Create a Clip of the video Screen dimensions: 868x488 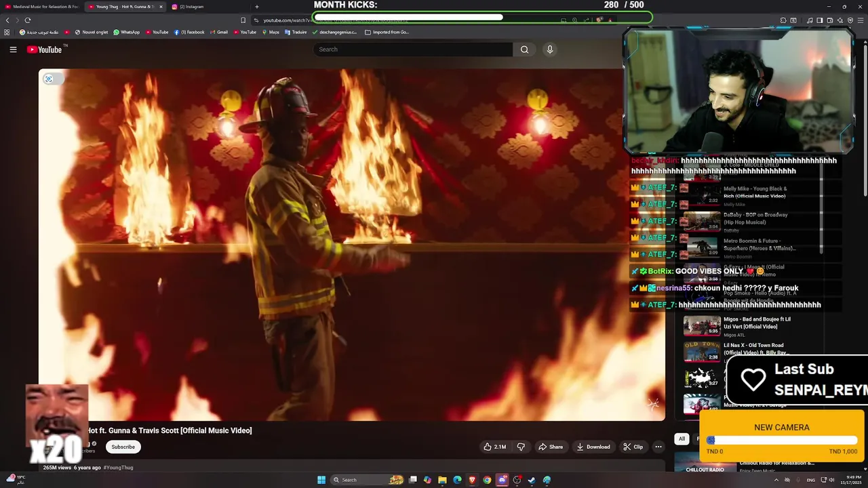[633, 447]
